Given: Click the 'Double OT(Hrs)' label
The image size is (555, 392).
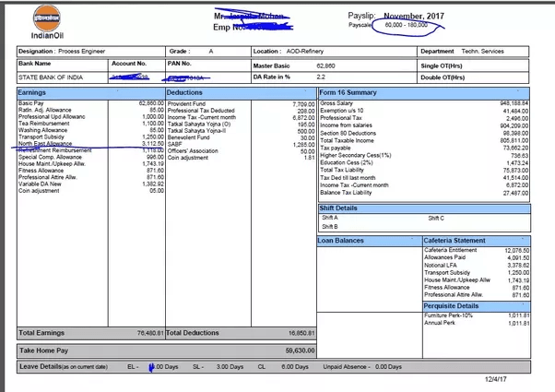Looking at the screenshot, I should point(443,77).
